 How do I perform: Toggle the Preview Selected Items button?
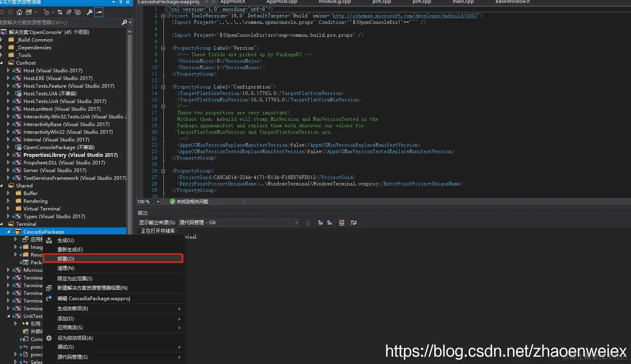click(99, 12)
